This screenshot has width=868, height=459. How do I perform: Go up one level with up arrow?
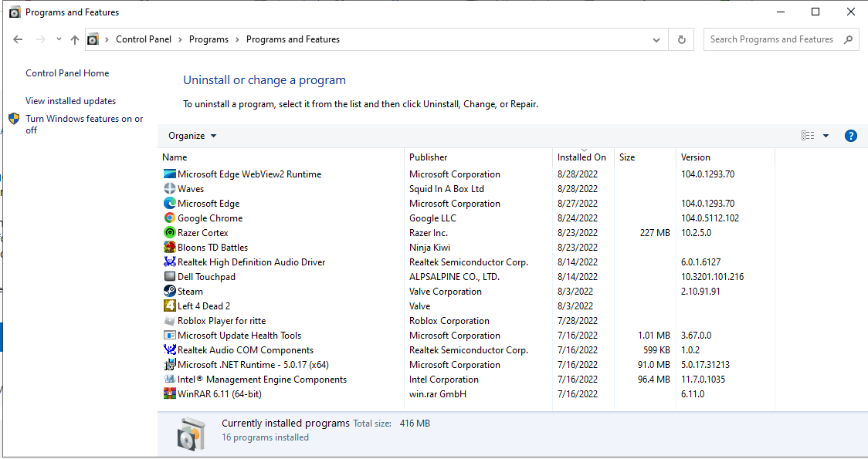pyautogui.click(x=75, y=39)
